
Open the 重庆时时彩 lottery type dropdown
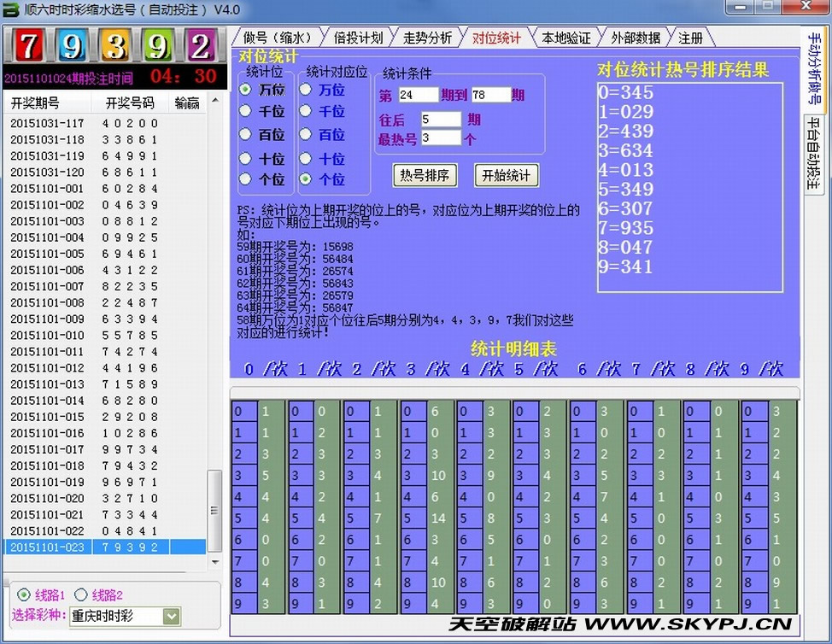point(172,616)
